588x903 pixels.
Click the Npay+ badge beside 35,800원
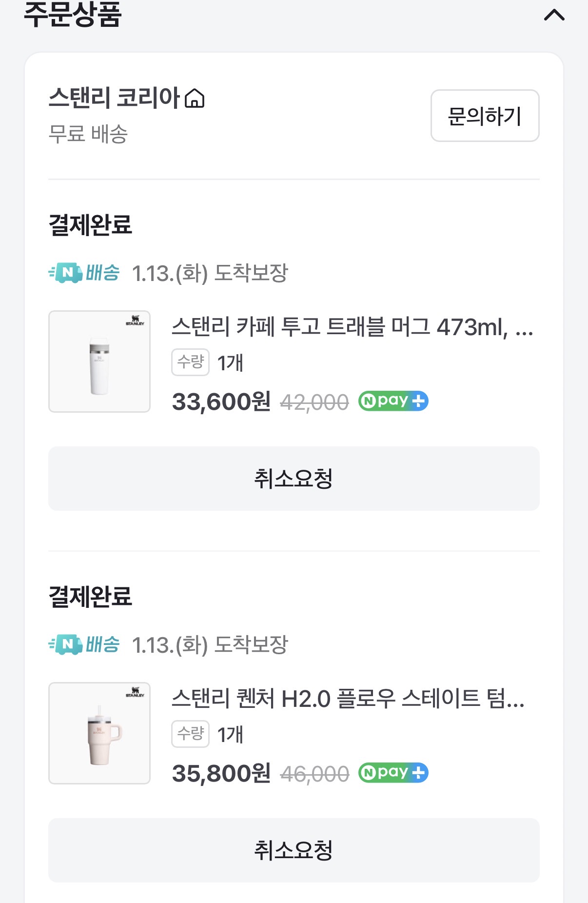click(393, 773)
